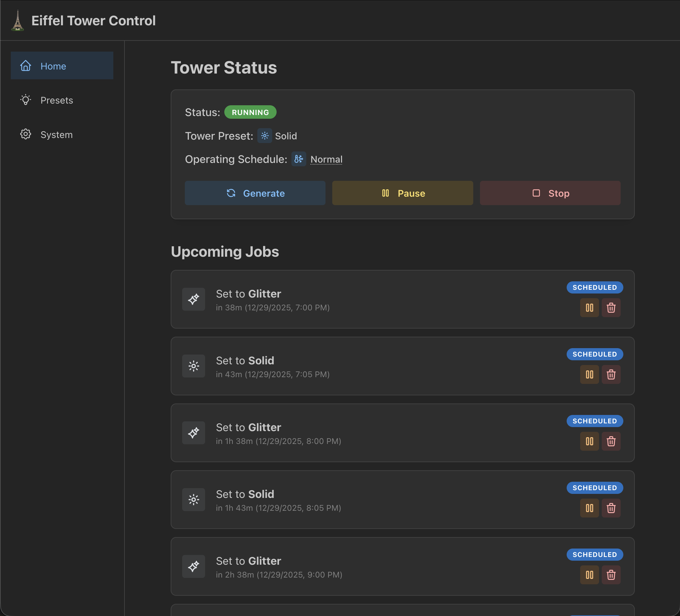
Task: Stop the tower with the Stop button
Action: pyautogui.click(x=550, y=193)
